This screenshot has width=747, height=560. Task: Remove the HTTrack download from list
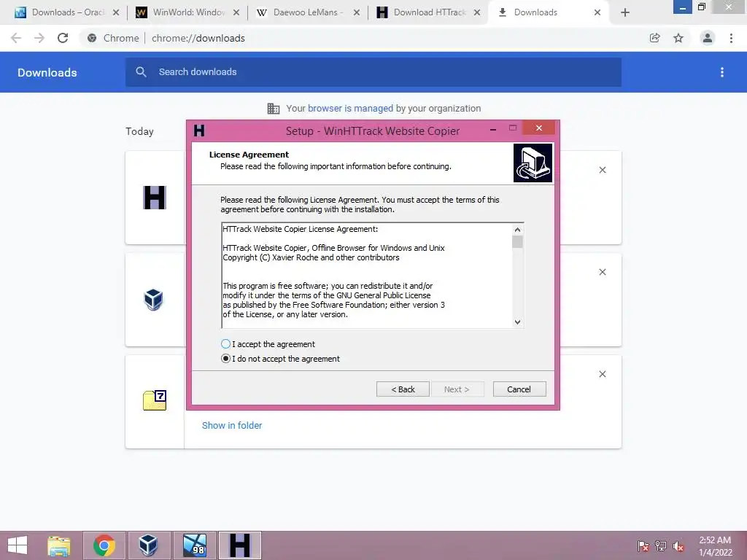602,170
